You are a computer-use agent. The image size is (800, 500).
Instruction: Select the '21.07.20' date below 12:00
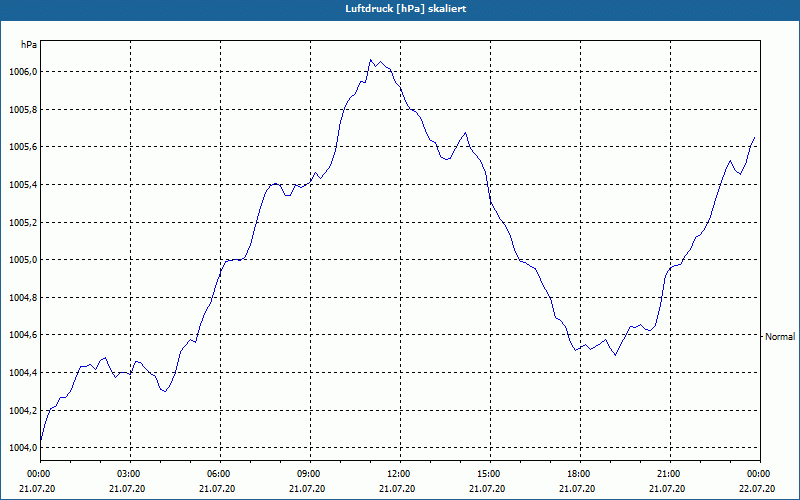point(397,489)
